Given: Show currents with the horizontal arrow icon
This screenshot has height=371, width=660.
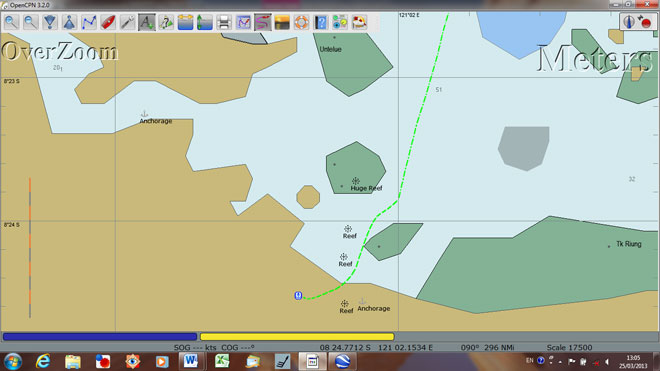Looking at the screenshot, I should pyautogui.click(x=185, y=22).
